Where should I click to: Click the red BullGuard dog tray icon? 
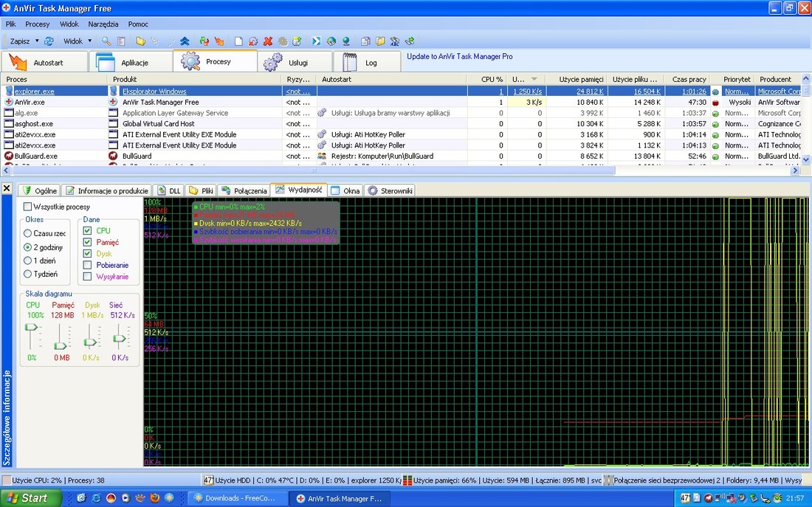[x=709, y=498]
